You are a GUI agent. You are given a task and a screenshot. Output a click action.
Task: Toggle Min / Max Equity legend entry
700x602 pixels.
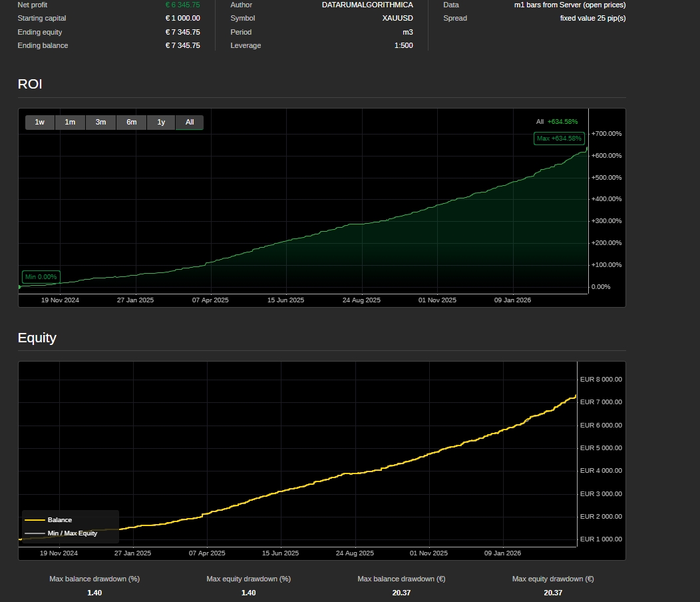[72, 533]
